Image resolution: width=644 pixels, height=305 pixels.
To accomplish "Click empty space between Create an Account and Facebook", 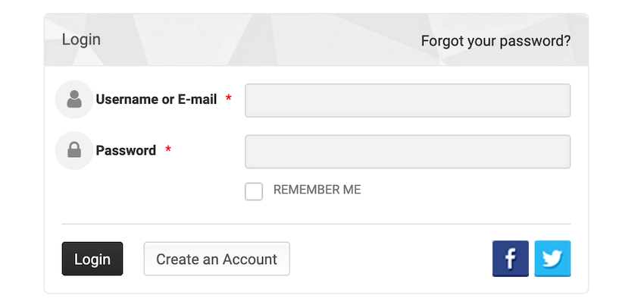I will point(390,259).
